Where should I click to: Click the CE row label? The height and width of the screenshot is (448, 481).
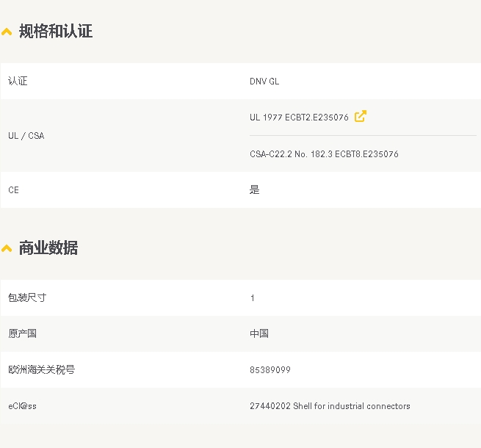tap(13, 190)
